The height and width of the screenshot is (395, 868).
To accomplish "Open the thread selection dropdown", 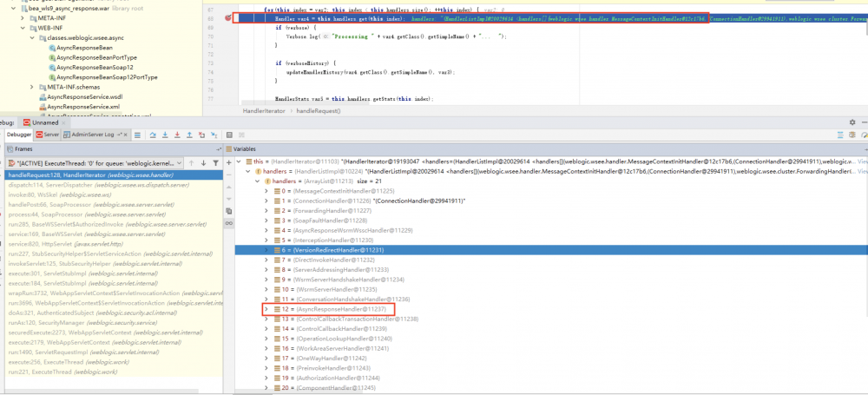I will tap(180, 163).
